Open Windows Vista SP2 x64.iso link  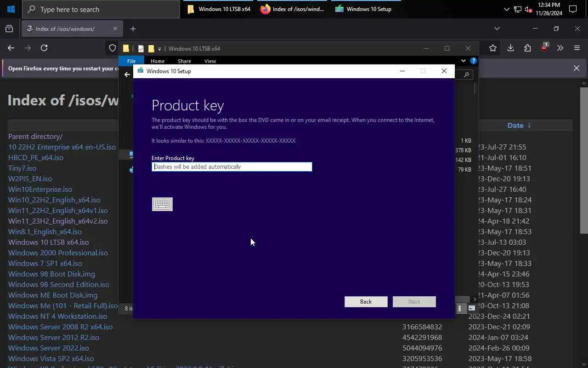tap(51, 358)
